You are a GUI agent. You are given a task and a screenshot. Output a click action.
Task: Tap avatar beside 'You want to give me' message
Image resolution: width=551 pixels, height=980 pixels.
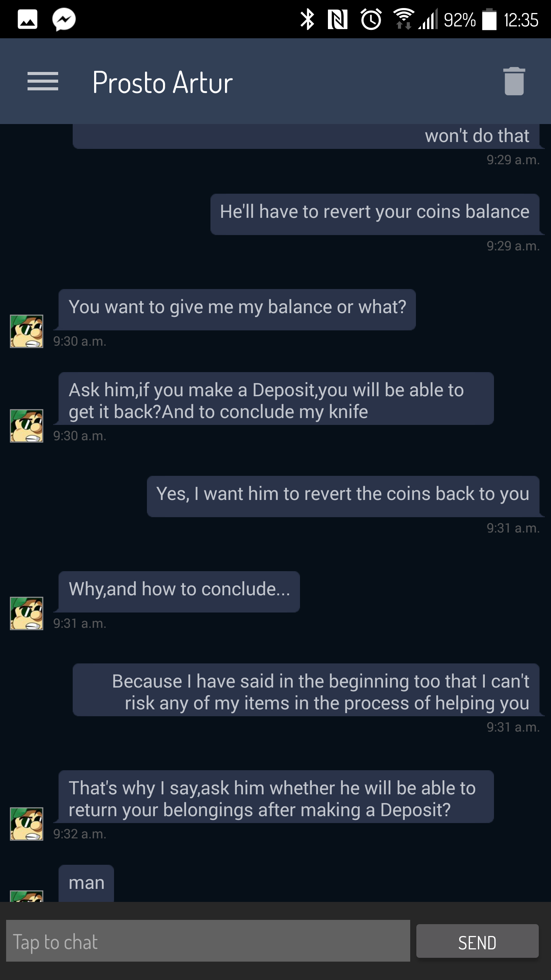click(26, 331)
